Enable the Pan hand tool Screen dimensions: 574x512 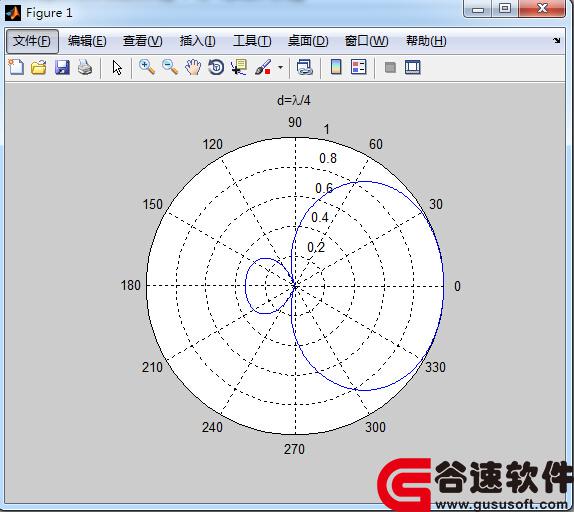(193, 67)
